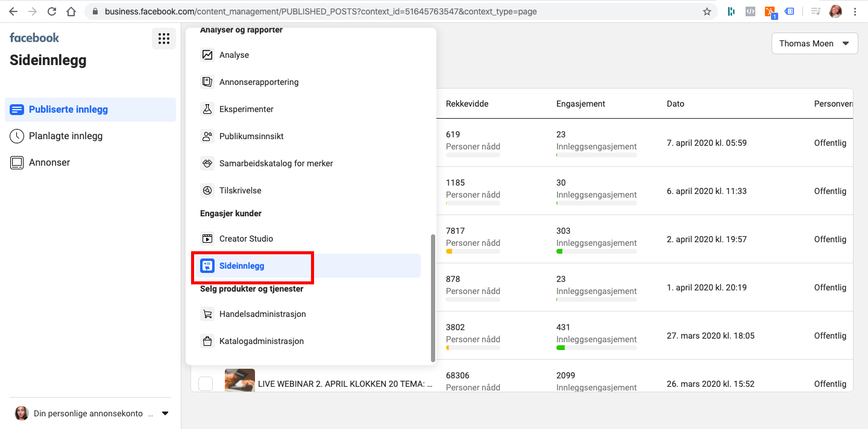
Task: Open Analyse from the menu
Action: point(309,55)
